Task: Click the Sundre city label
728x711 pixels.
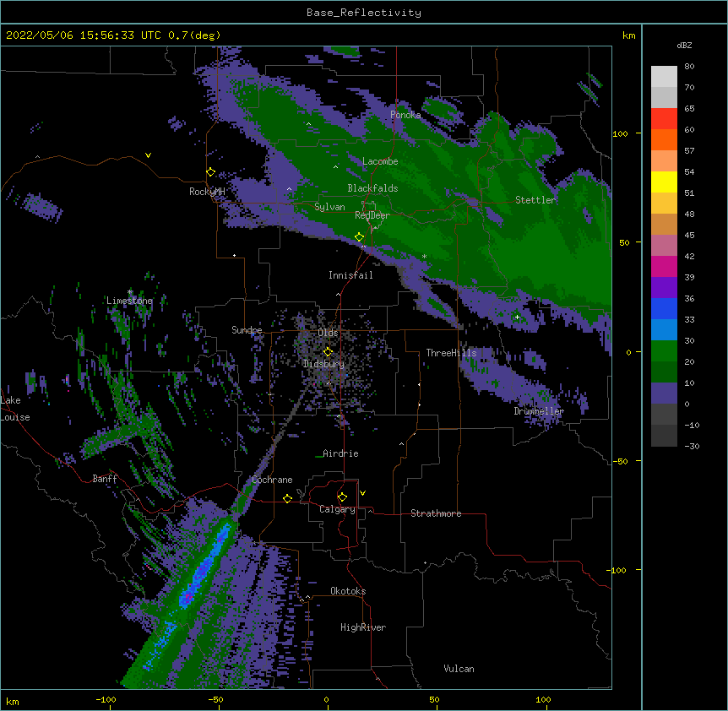Action: click(247, 330)
